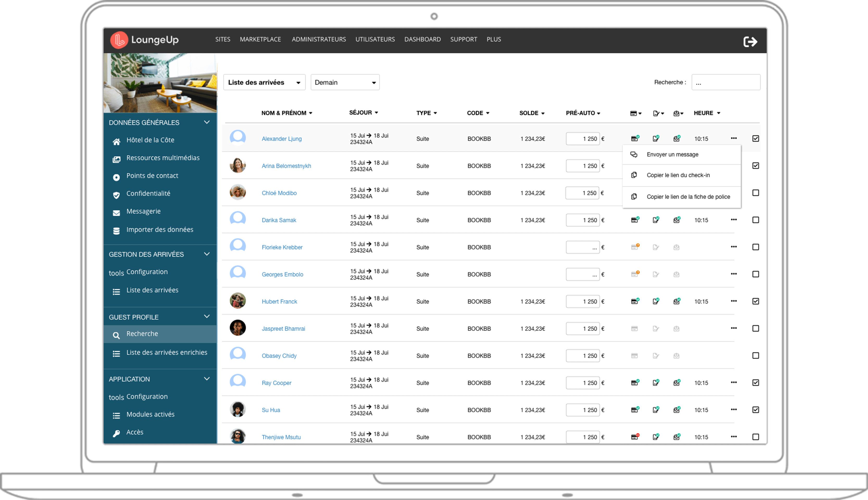This screenshot has width=868, height=500.
Task: Click the failed payment icon for Thenjiwe Msutu
Action: click(x=635, y=437)
